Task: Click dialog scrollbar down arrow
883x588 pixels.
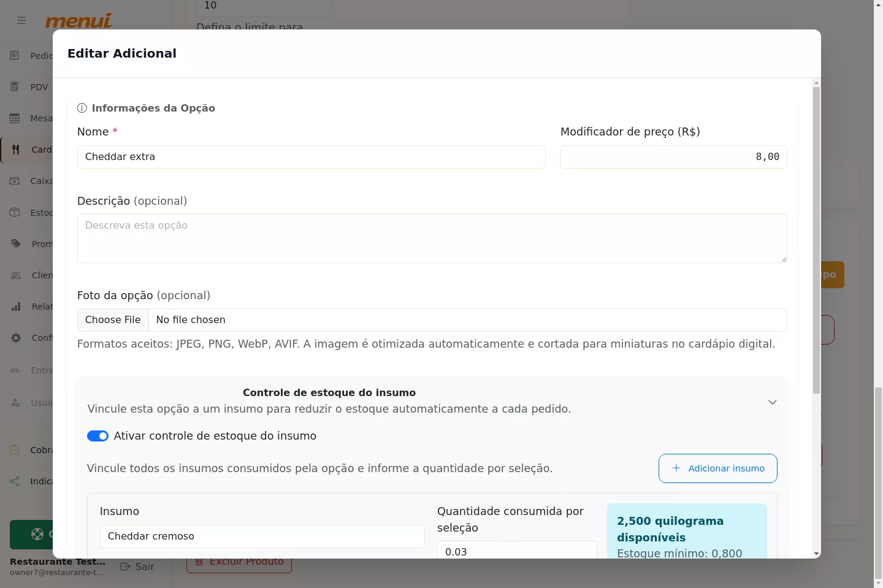Action: tap(816, 554)
